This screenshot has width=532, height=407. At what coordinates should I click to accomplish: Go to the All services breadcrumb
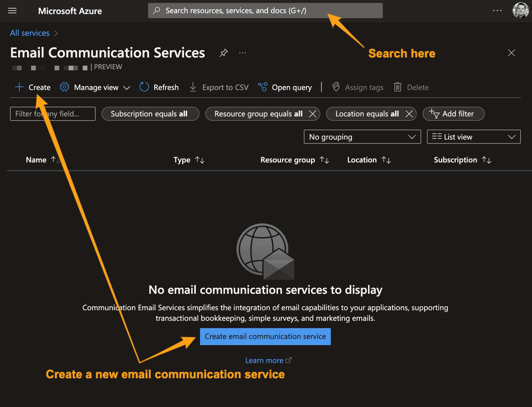tap(30, 33)
